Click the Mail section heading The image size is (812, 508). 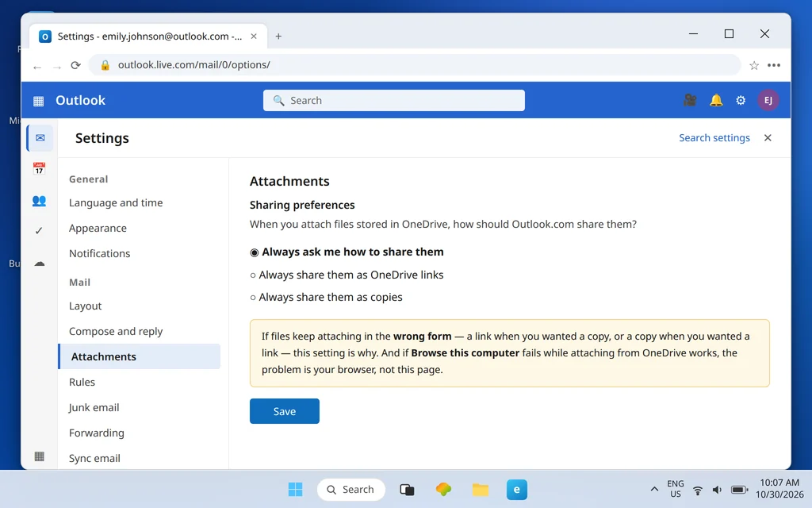(80, 283)
